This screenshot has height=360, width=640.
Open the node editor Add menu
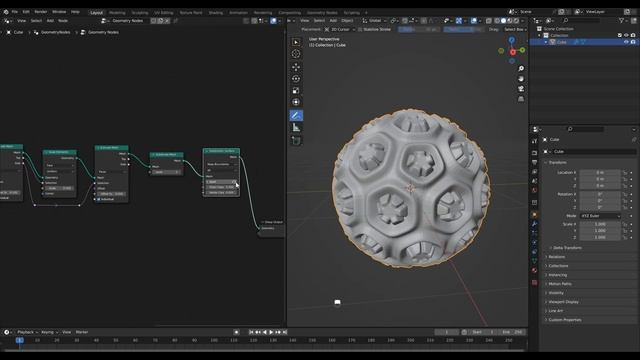(50, 21)
